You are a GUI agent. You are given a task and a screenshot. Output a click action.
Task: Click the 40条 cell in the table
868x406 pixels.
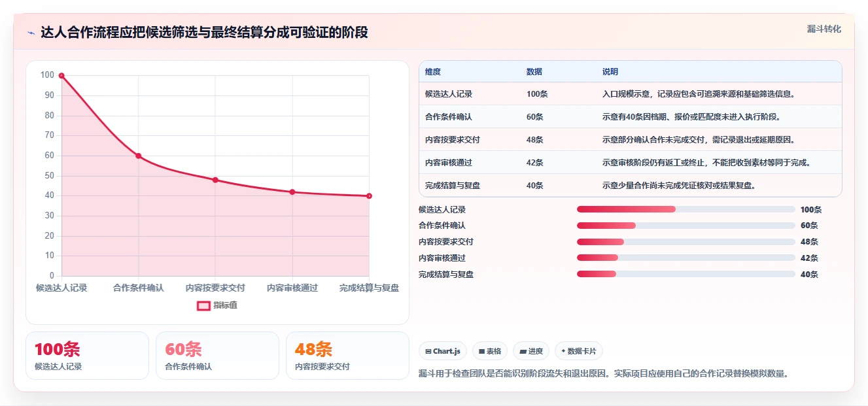point(535,186)
